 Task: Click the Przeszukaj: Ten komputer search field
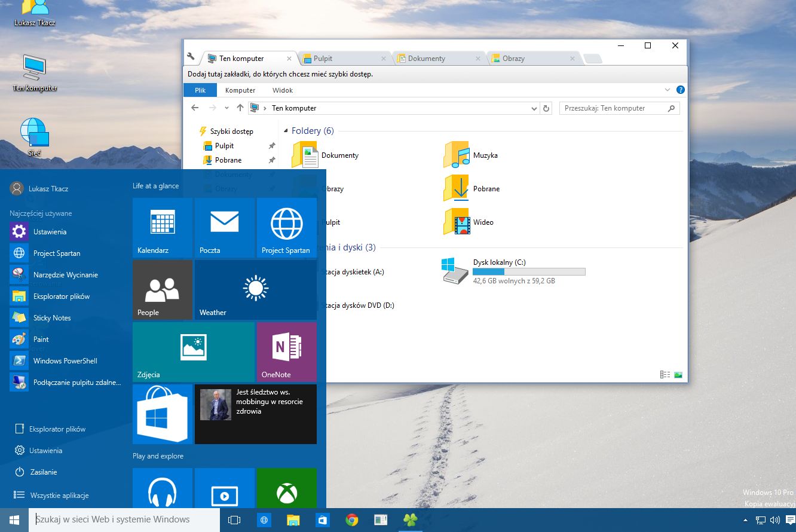613,108
